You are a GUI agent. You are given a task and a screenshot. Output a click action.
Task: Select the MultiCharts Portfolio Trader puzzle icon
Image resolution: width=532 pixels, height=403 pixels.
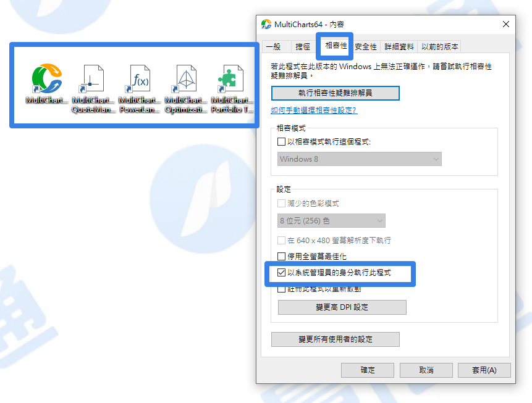click(x=231, y=78)
